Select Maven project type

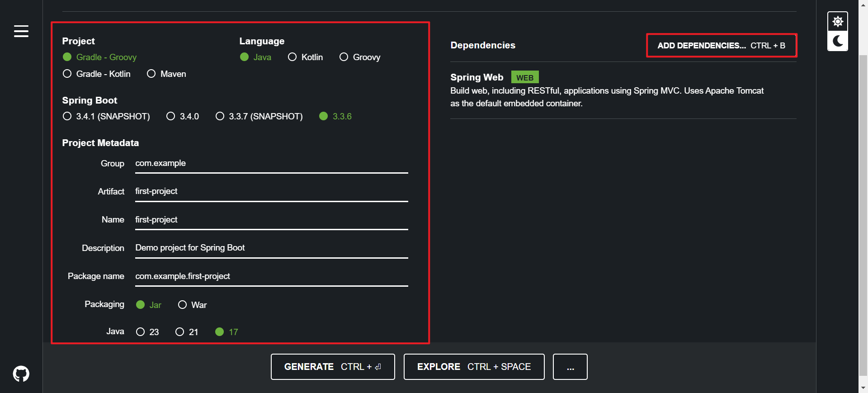pyautogui.click(x=166, y=74)
